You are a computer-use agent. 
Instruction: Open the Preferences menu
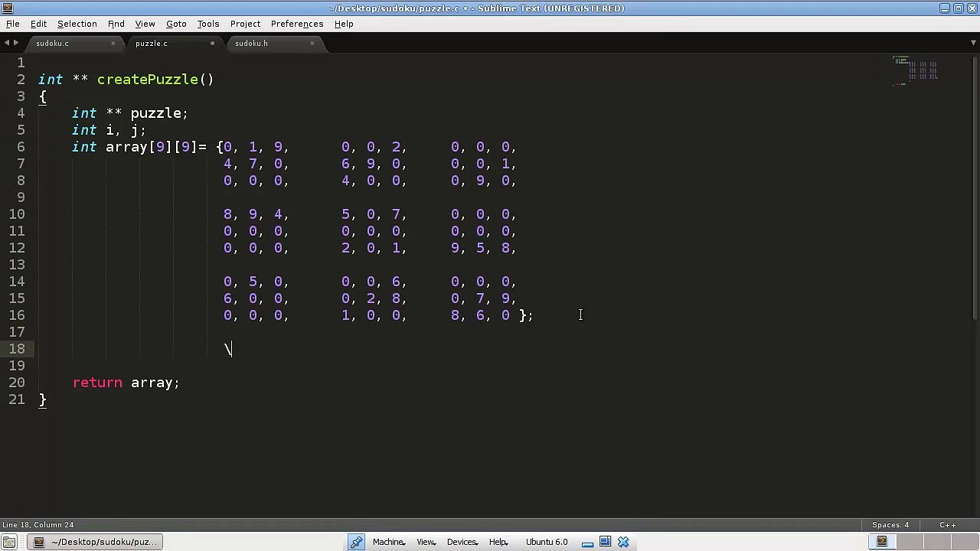pyautogui.click(x=297, y=24)
